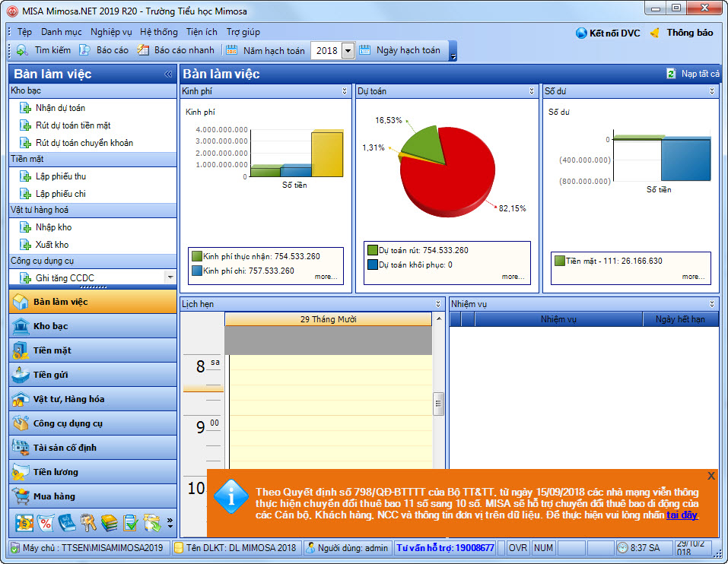Click the keys icon in bottom strip

(x=88, y=523)
